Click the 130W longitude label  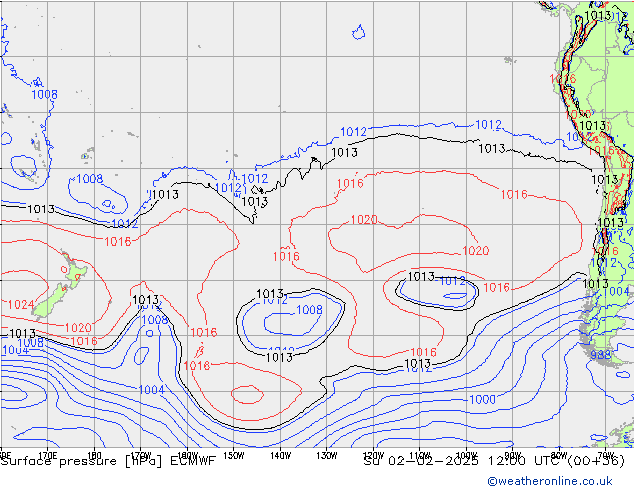click(326, 454)
